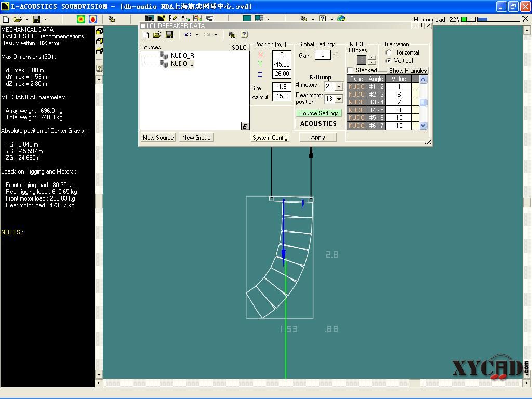The height and width of the screenshot is (399, 532).
Task: Enable the Stacked checkbox
Action: 350,70
